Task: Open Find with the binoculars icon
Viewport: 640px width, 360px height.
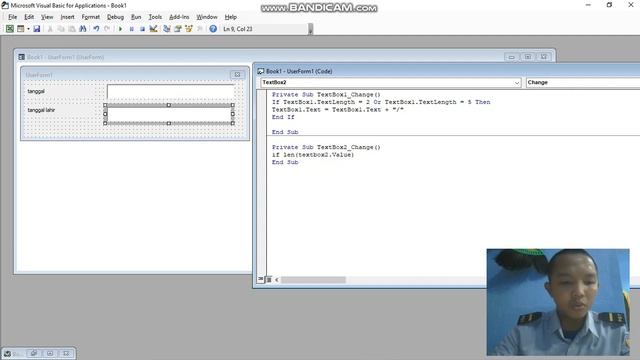Action: (x=83, y=29)
